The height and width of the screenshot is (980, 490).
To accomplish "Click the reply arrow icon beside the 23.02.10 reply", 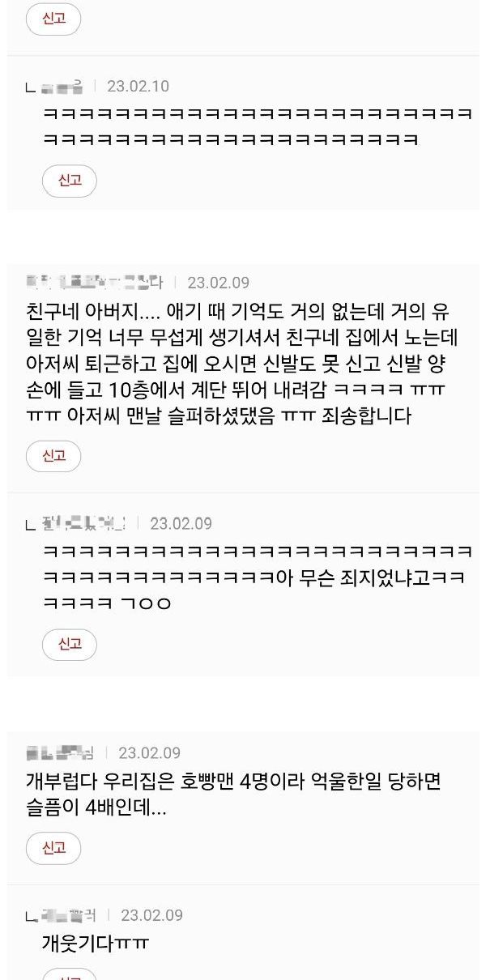I will 32,87.
